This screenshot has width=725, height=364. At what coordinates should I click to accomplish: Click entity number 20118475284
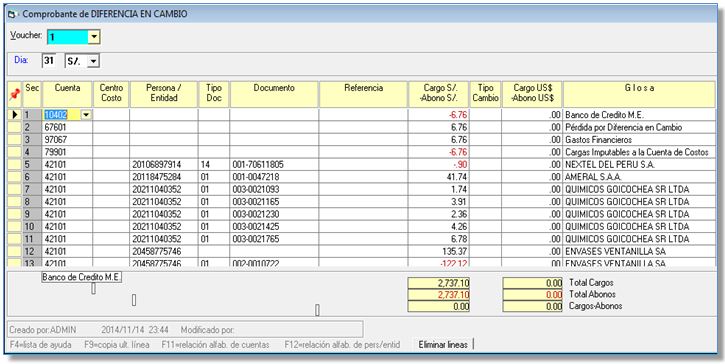164,177
